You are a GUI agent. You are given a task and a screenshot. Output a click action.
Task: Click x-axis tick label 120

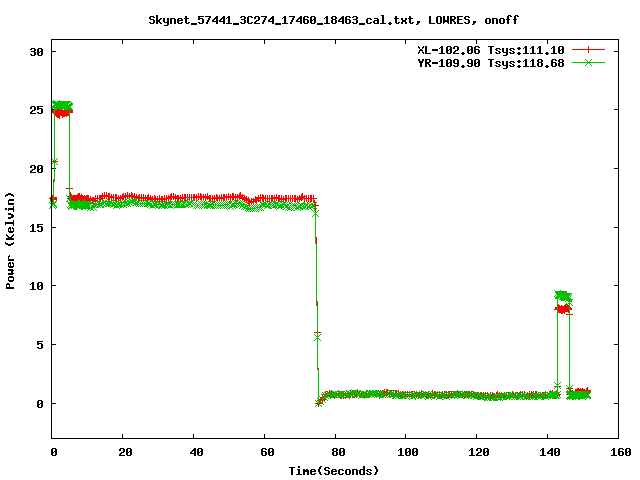tap(479, 452)
